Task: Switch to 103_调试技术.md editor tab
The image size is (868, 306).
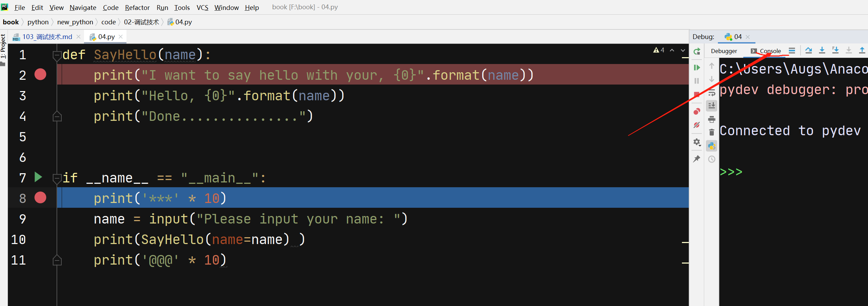Action: pyautogui.click(x=47, y=37)
